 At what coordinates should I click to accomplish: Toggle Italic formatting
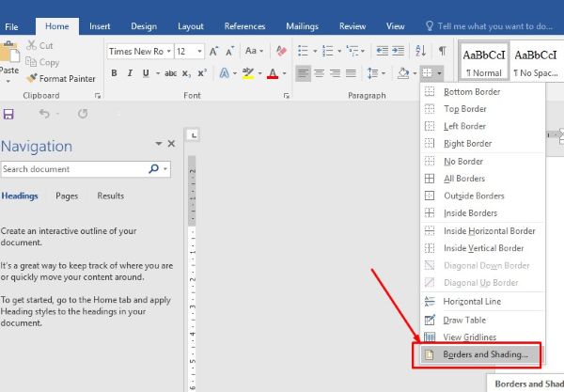[130, 73]
